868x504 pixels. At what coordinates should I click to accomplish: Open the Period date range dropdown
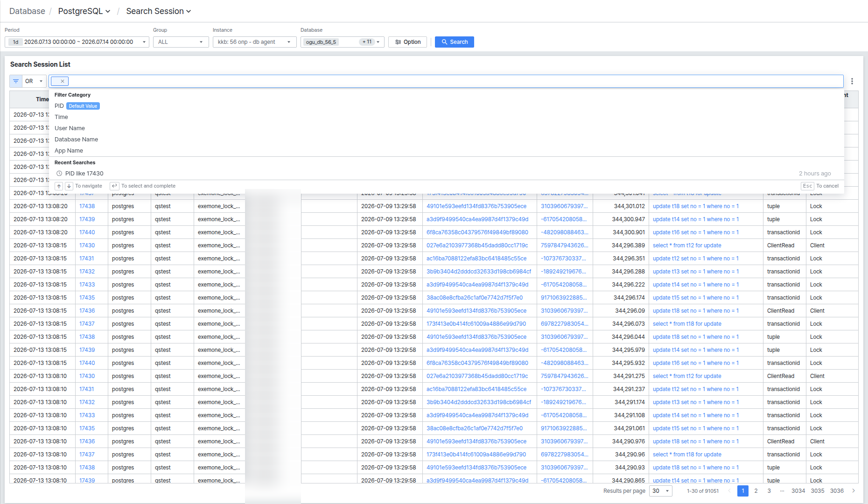tap(77, 42)
